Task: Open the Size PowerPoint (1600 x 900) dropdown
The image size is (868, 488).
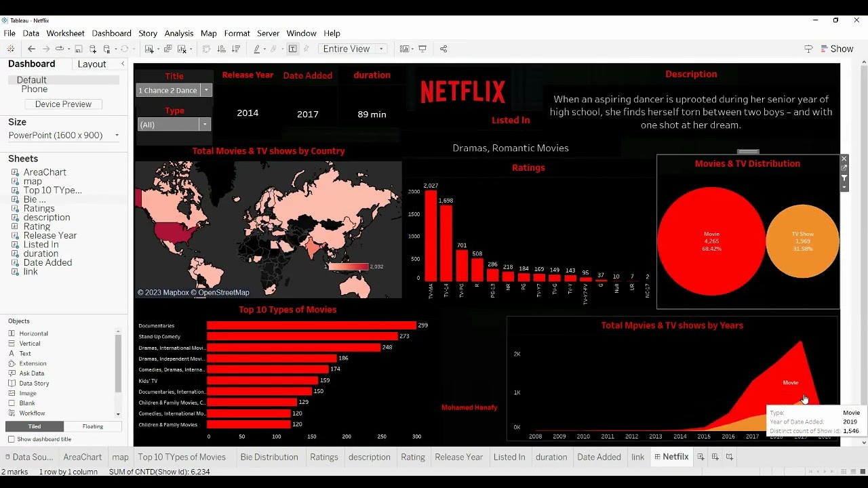Action: (x=64, y=136)
